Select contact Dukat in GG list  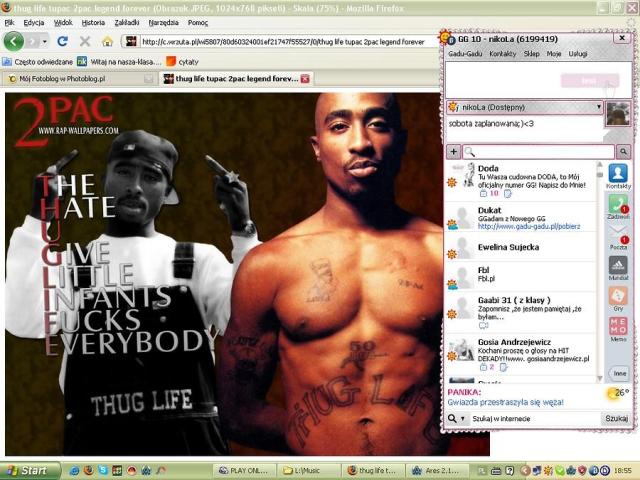coord(520,218)
